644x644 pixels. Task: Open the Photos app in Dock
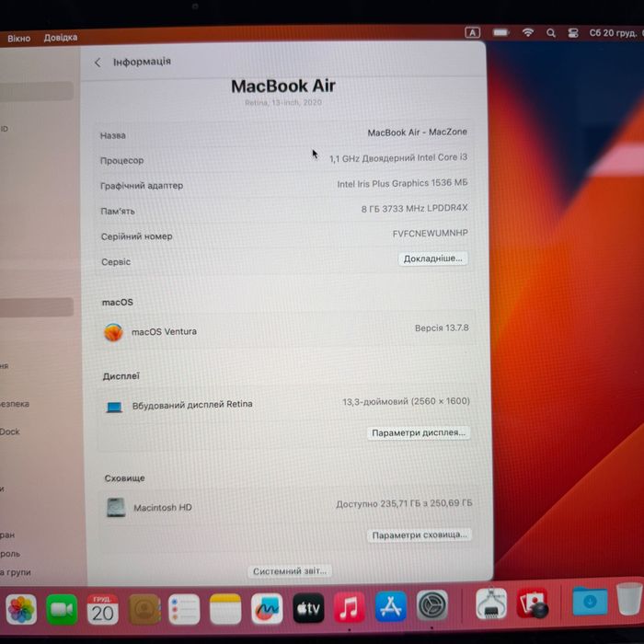[21, 609]
